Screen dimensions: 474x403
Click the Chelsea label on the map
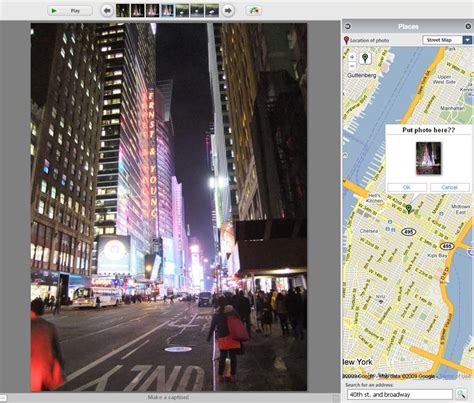pos(369,231)
